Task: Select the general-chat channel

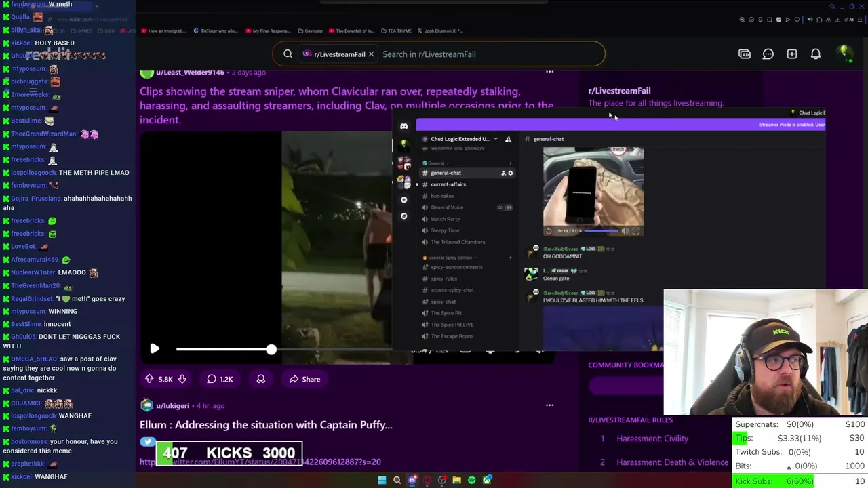Action: [446, 173]
